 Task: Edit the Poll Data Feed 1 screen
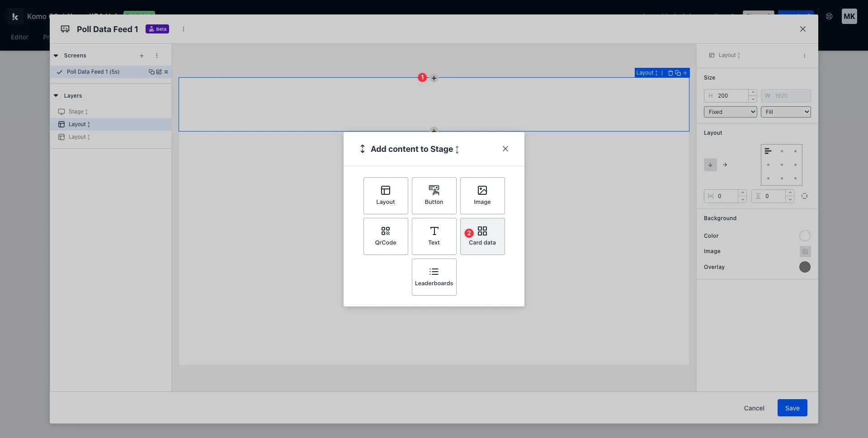tap(159, 72)
